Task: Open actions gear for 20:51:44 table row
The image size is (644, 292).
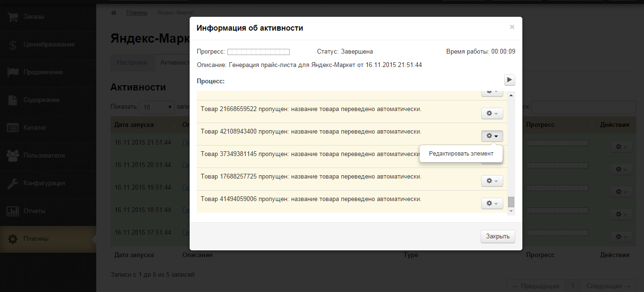Action: point(621,169)
